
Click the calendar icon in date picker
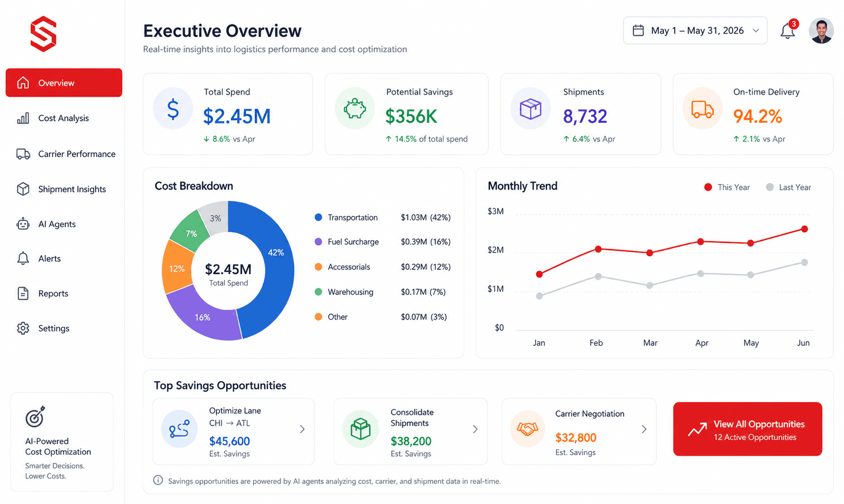638,31
